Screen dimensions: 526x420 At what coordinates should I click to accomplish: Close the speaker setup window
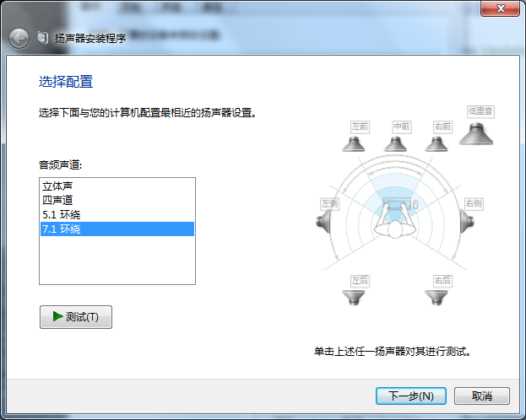tap(500, 8)
